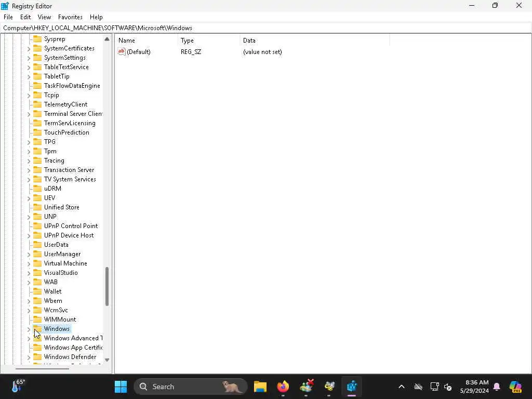Click the tree vertical scrollbar thumb
Viewport: 532px width, 399px height.
click(x=107, y=286)
